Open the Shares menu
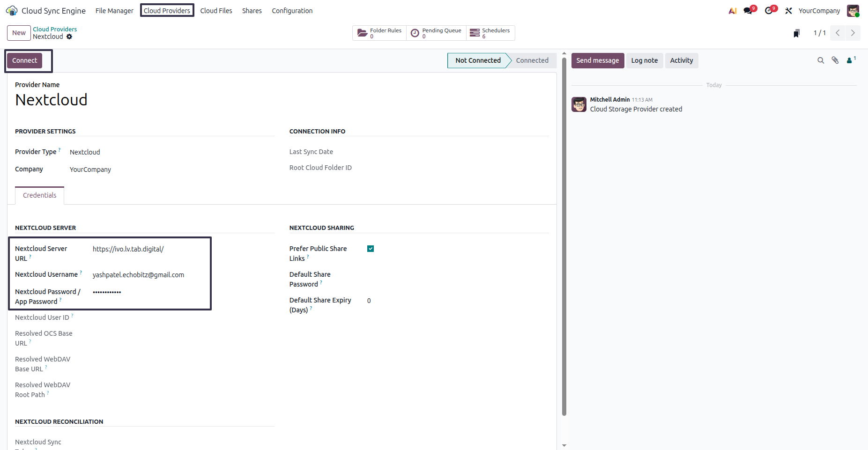 252,11
